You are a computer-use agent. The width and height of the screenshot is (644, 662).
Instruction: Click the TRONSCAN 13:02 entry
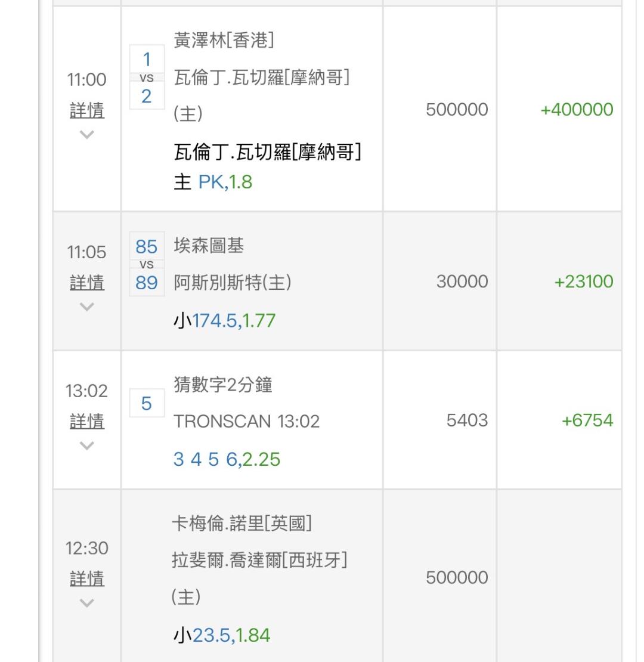click(x=246, y=422)
